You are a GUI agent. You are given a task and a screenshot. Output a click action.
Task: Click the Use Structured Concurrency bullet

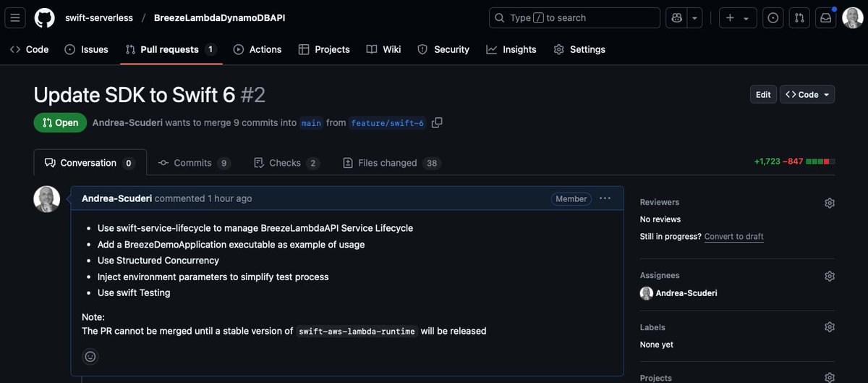tap(158, 261)
